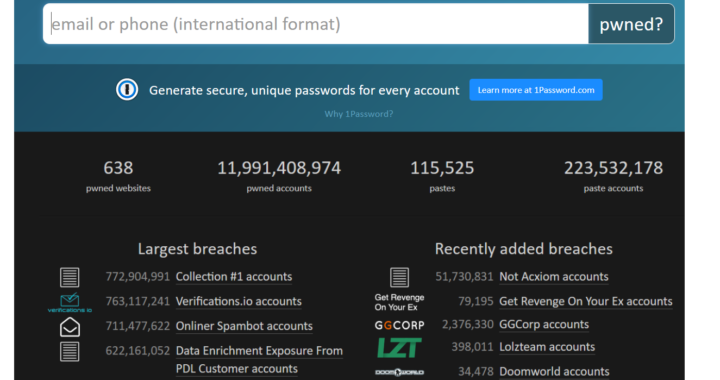This screenshot has width=720, height=380.
Task: Click the GGCorp logo
Action: coord(399,325)
